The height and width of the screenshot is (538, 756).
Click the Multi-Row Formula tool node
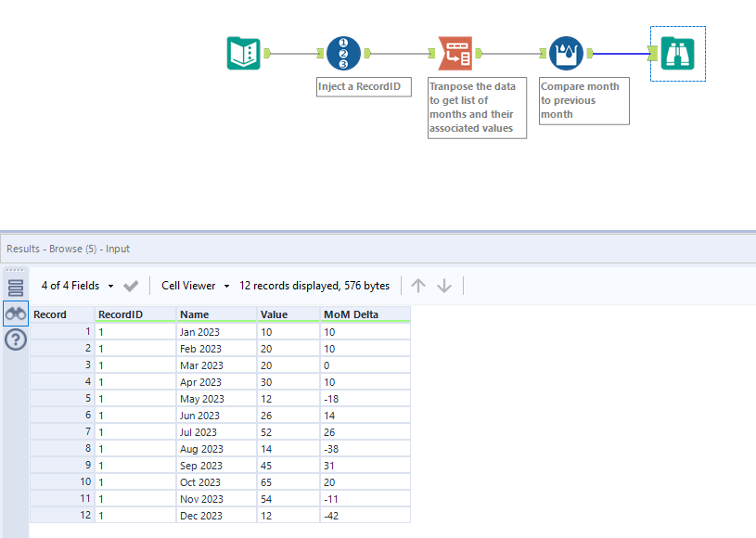[x=566, y=54]
